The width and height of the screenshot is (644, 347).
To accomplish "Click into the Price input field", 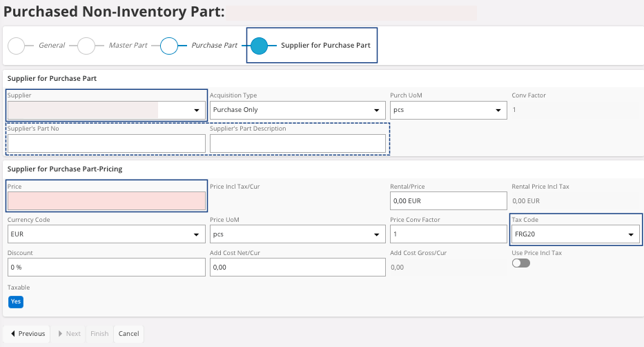I will coord(106,201).
